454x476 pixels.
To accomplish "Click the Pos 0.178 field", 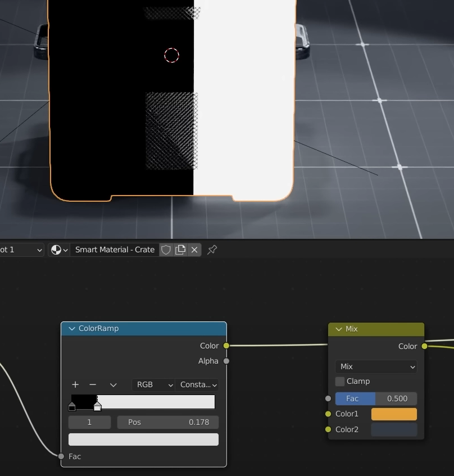I will [x=167, y=422].
